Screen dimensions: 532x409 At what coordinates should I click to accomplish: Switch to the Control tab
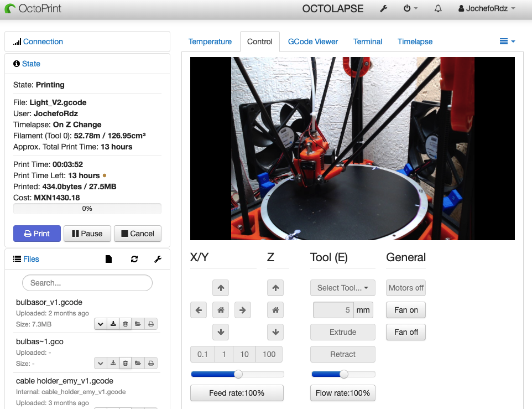click(x=259, y=42)
